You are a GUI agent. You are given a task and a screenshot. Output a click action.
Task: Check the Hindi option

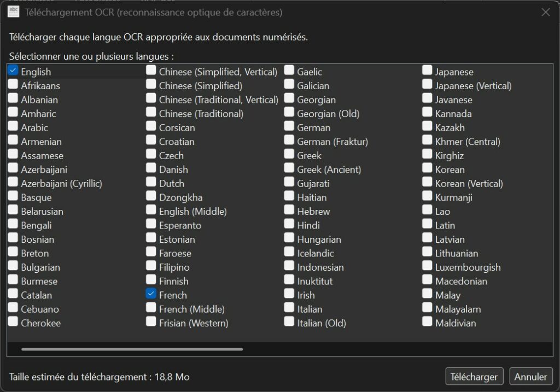pos(289,225)
